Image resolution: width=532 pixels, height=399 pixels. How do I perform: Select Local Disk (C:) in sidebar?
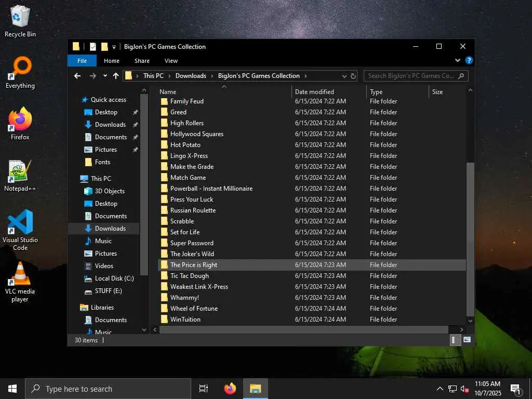114,278
